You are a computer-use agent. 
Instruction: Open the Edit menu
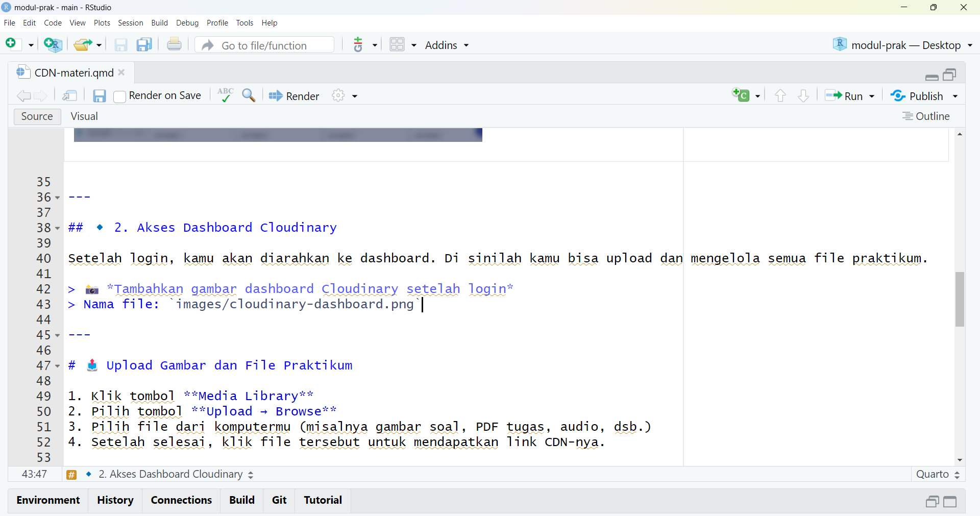click(x=30, y=23)
